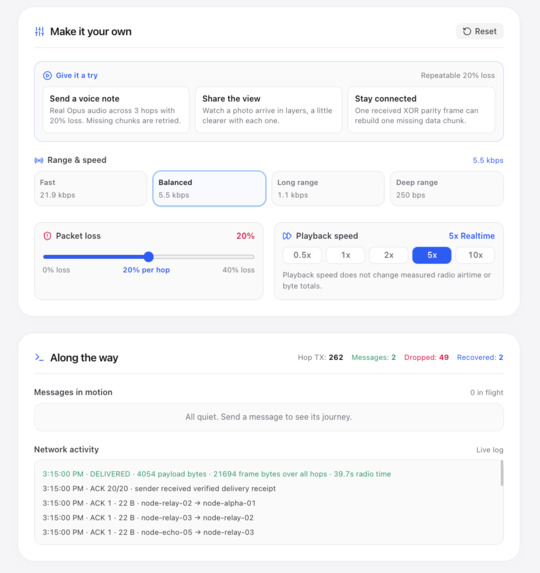Click the Messages: 2 counter
The height and width of the screenshot is (573, 540).
[373, 357]
